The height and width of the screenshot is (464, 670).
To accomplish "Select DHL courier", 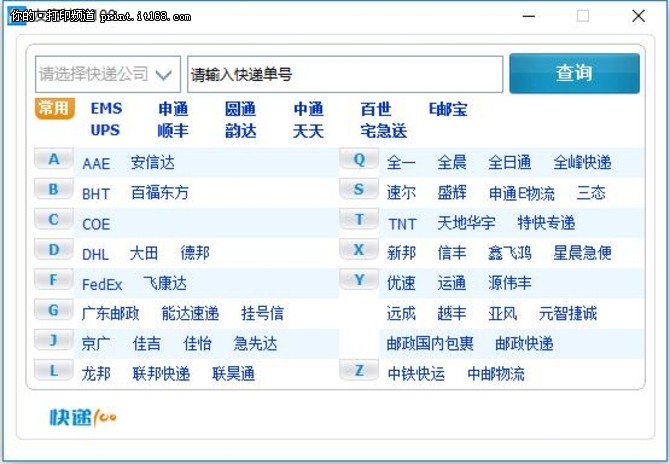I will coord(95,254).
